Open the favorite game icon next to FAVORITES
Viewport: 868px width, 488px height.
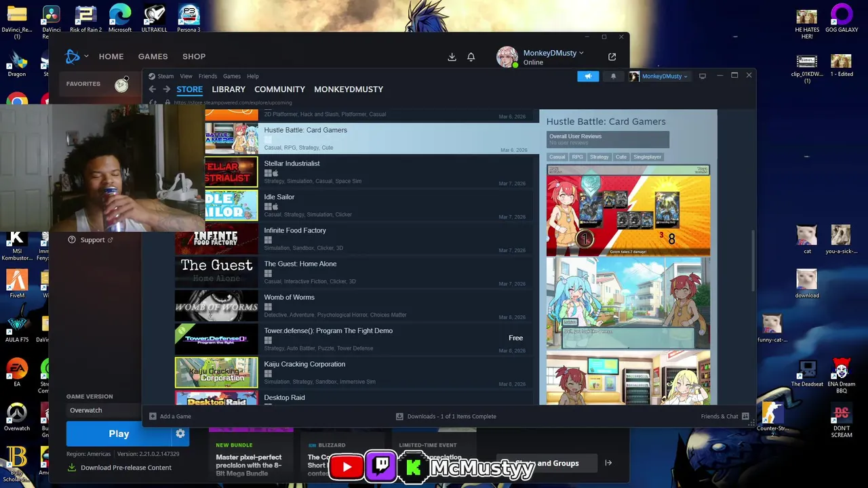pyautogui.click(x=121, y=84)
